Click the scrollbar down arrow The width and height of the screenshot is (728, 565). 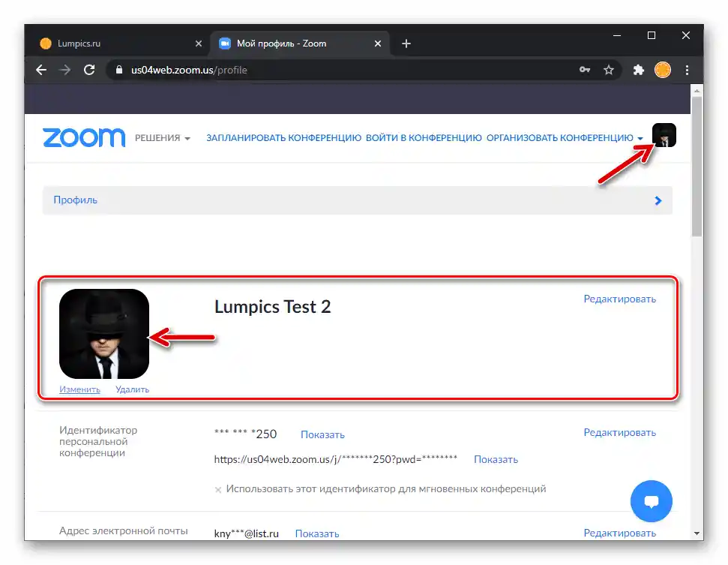click(x=697, y=533)
